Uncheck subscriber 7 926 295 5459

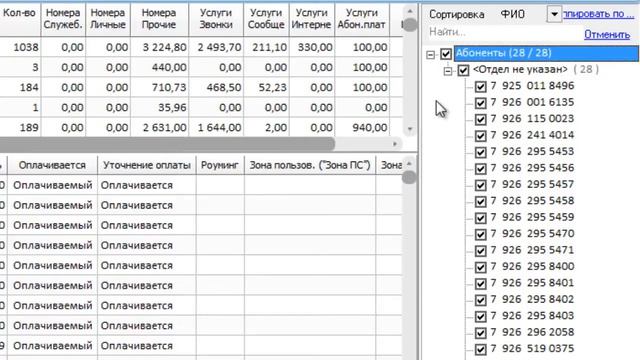click(480, 218)
